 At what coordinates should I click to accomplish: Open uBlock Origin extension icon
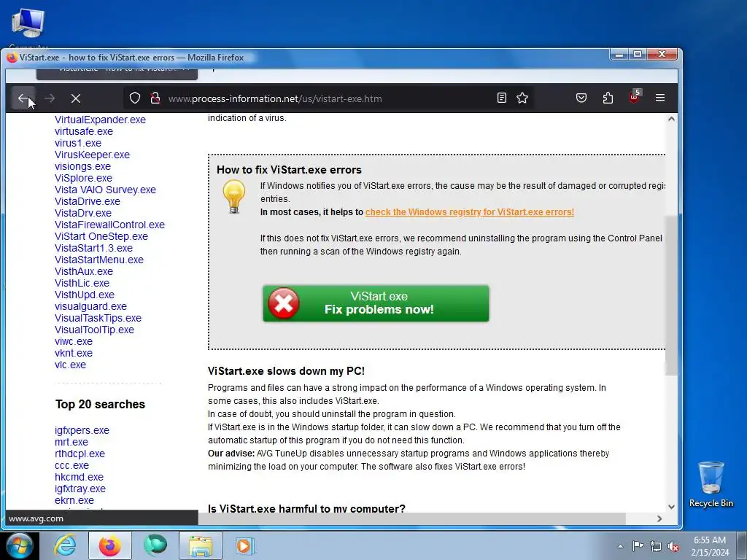coord(634,97)
